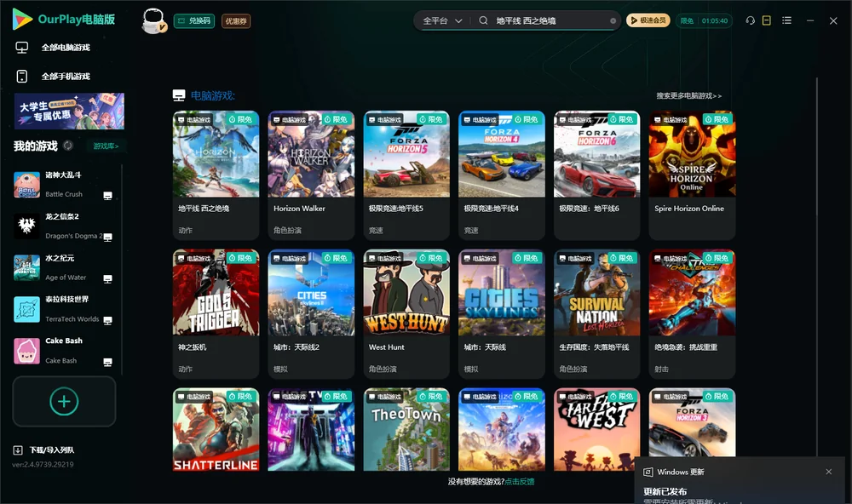Open the 极限竞速:地平线6 game card
This screenshot has height=504, width=852.
tap(596, 175)
